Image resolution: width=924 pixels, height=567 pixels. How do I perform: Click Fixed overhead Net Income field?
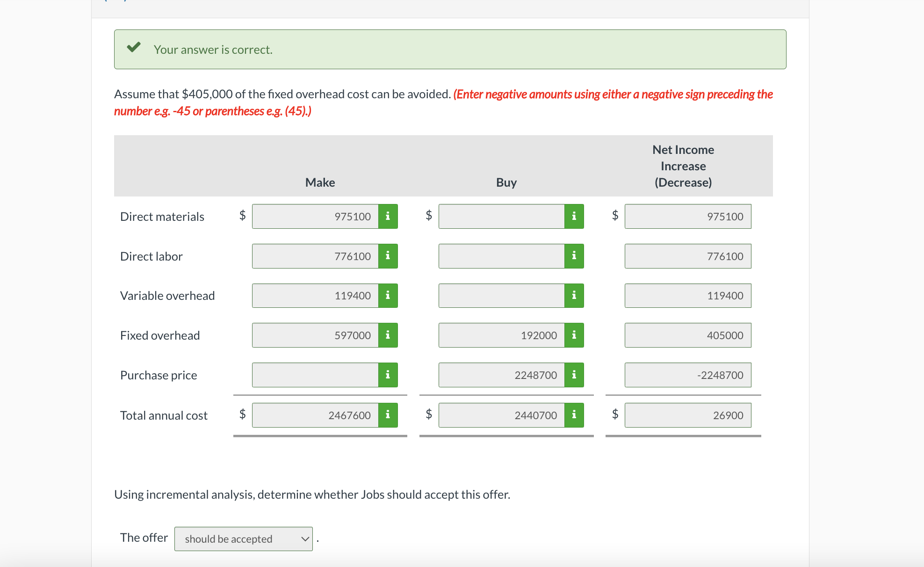[x=687, y=335]
